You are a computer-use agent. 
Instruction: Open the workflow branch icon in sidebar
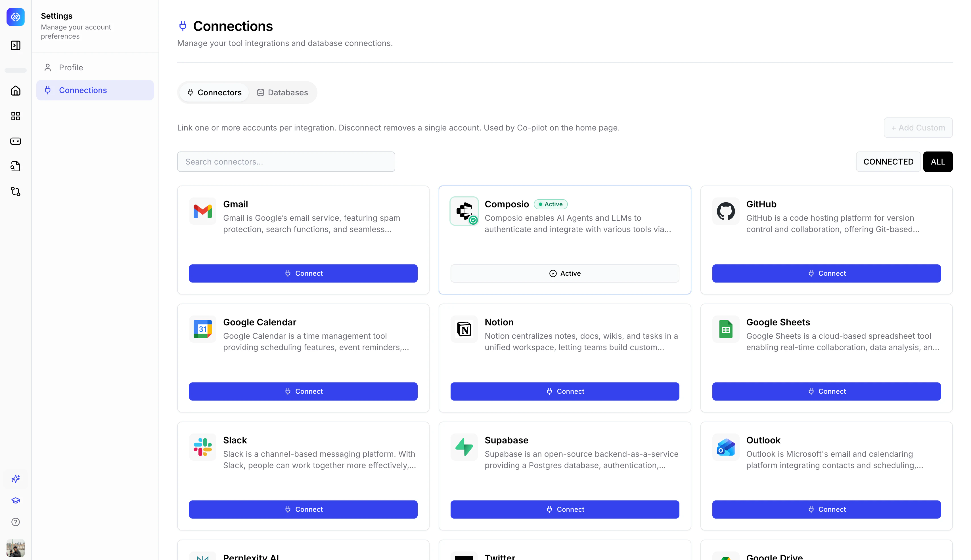click(x=15, y=191)
